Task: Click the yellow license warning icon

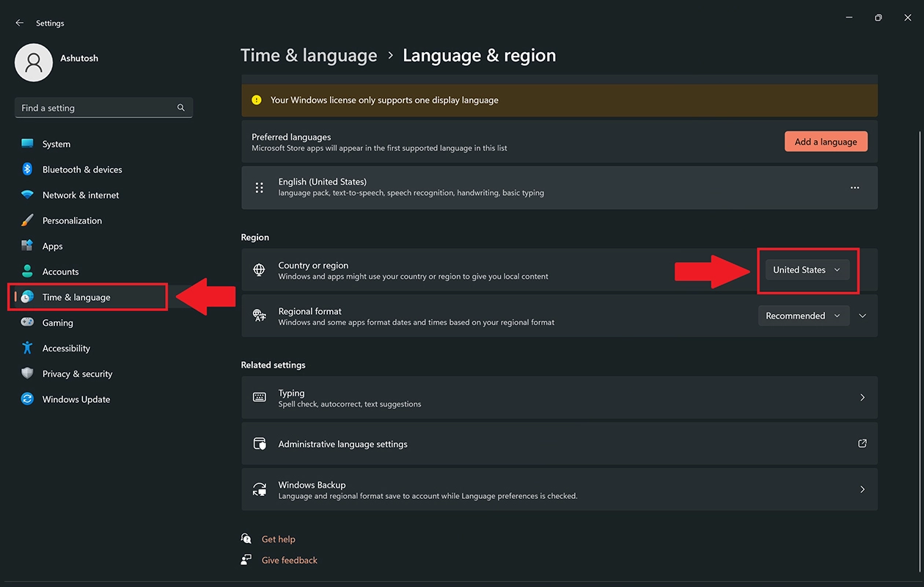Action: point(256,100)
